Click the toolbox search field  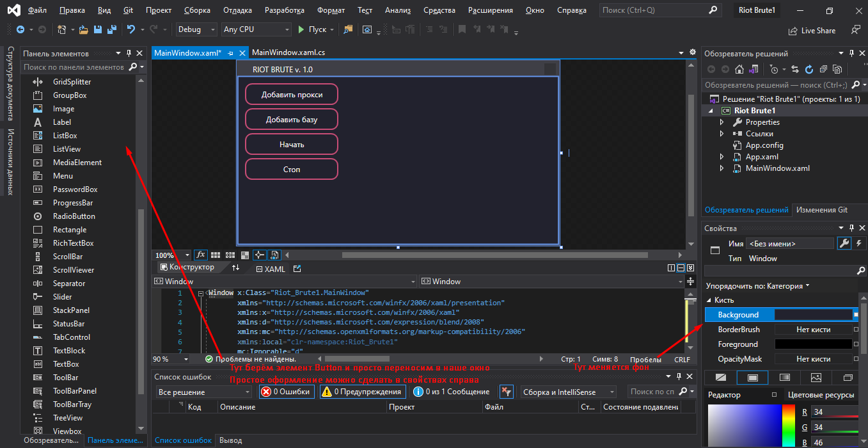click(74, 67)
